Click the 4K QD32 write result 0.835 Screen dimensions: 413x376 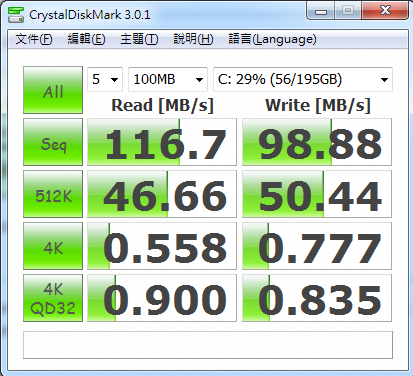coord(317,298)
